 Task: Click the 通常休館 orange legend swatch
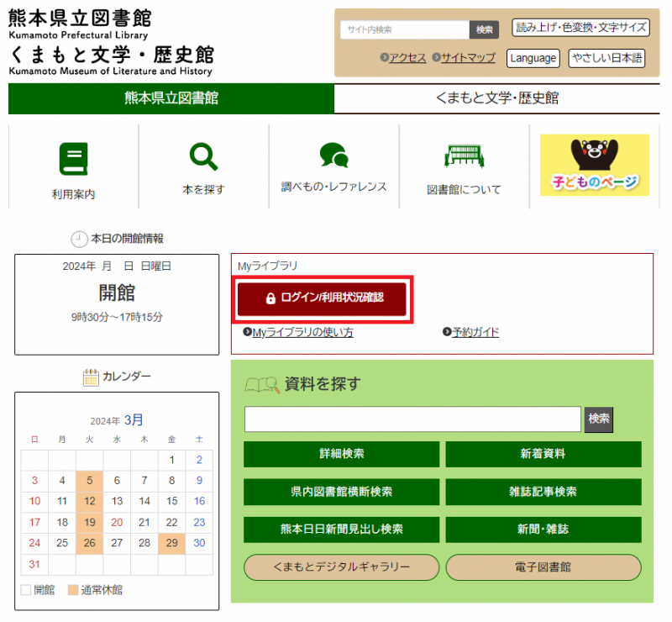(73, 590)
